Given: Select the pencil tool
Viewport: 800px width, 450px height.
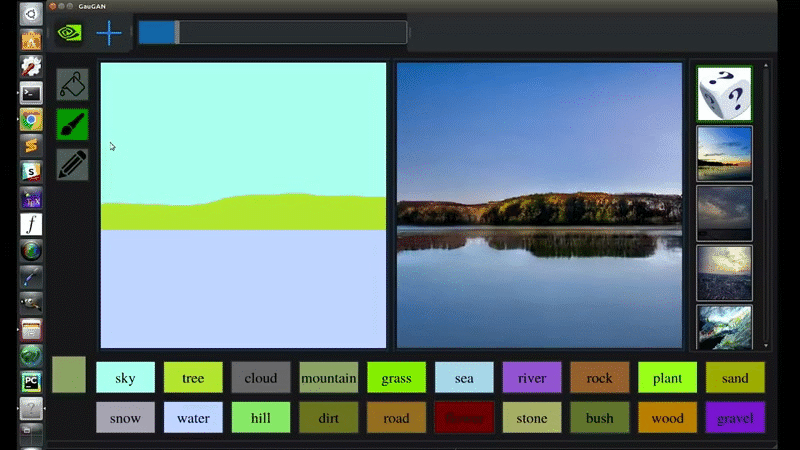Looking at the screenshot, I should [x=72, y=164].
